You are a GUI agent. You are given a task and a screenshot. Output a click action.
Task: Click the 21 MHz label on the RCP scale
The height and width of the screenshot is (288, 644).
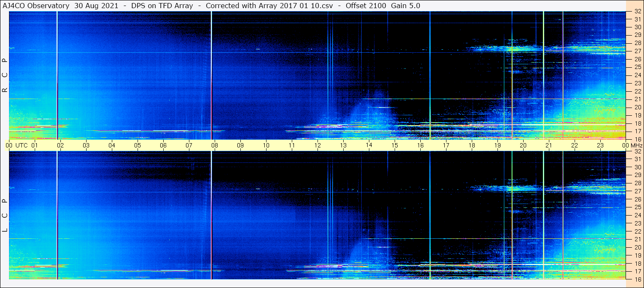pyautogui.click(x=637, y=99)
